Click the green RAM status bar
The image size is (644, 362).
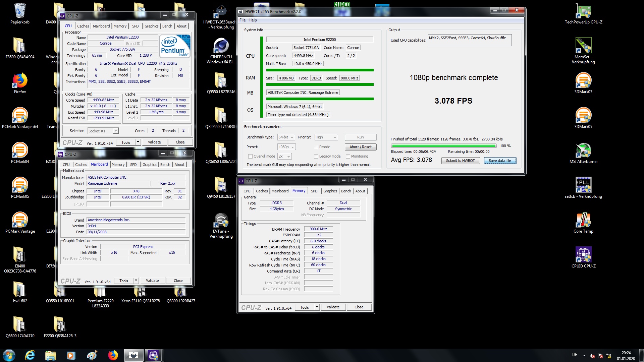tap(320, 84)
